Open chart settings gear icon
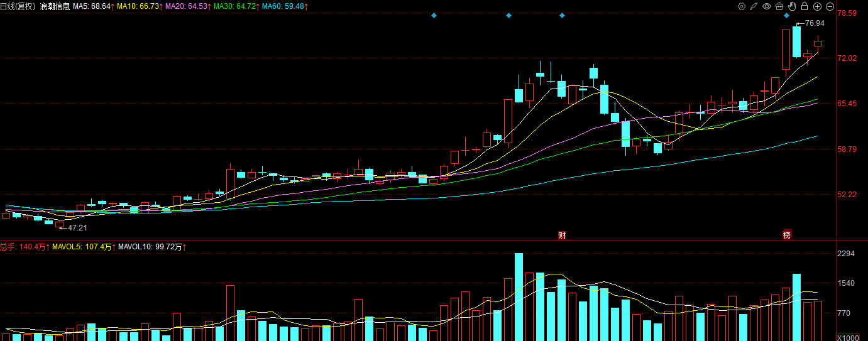 tap(742, 6)
